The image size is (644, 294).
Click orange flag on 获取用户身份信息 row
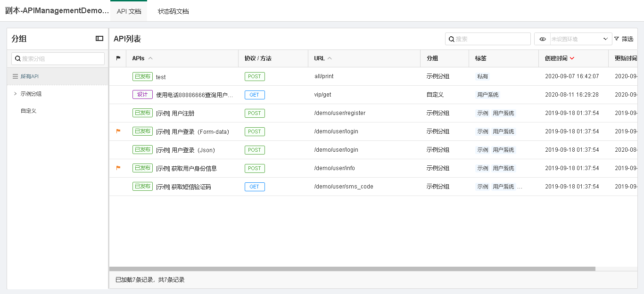click(118, 168)
